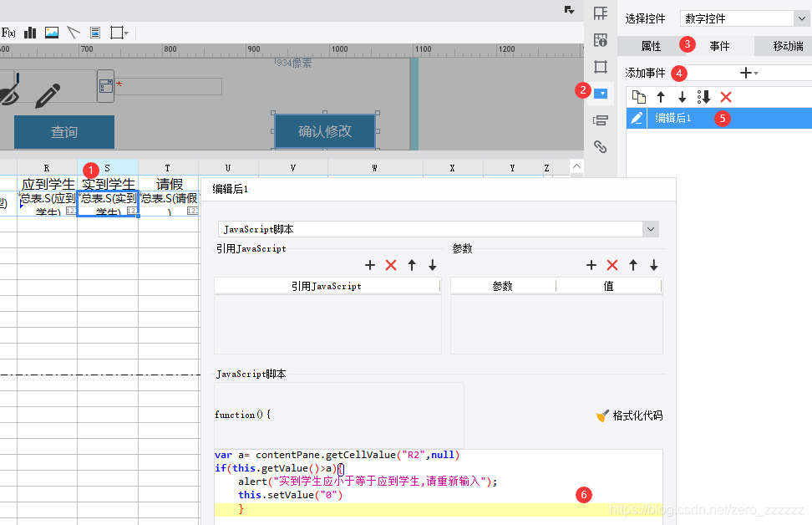Select column header V
812x525 pixels.
coord(293,168)
